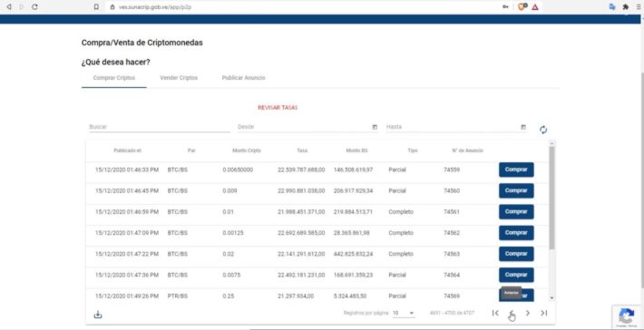This screenshot has width=644, height=330.
Task: Click the refresh icon beside the Hasta field
Action: point(543,130)
